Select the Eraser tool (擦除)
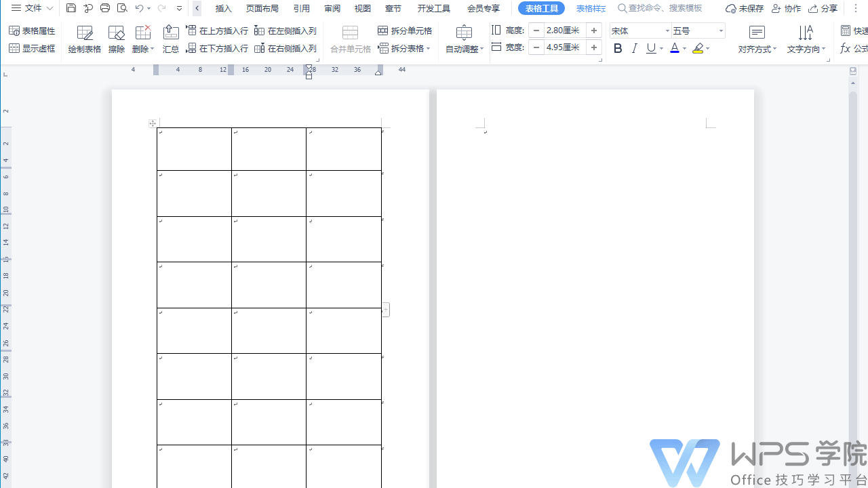The height and width of the screenshot is (488, 868). click(x=117, y=40)
